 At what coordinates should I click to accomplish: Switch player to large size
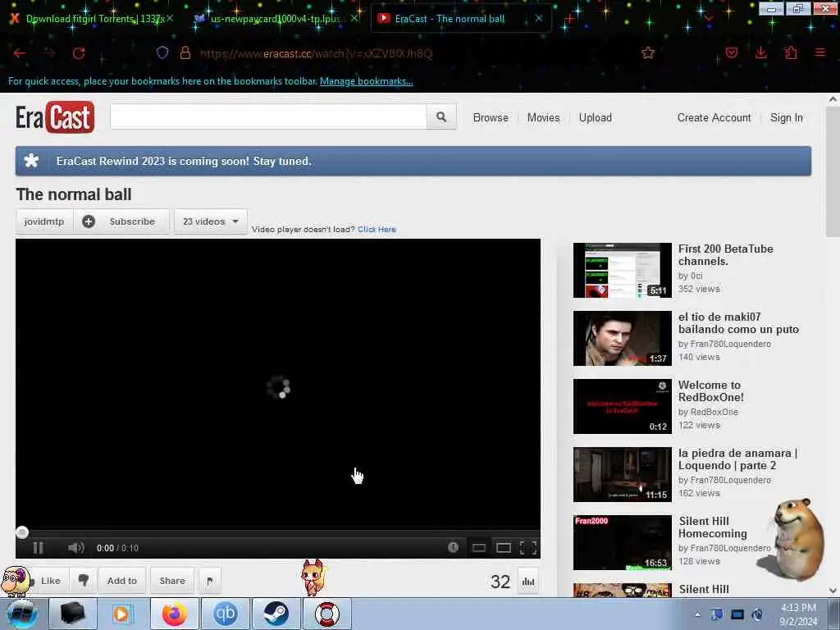pos(504,547)
